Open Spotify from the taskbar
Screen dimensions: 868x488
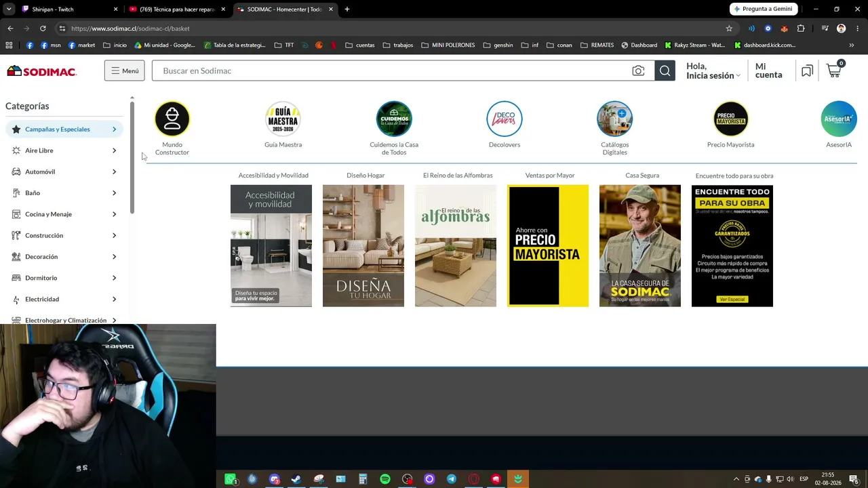point(385,479)
